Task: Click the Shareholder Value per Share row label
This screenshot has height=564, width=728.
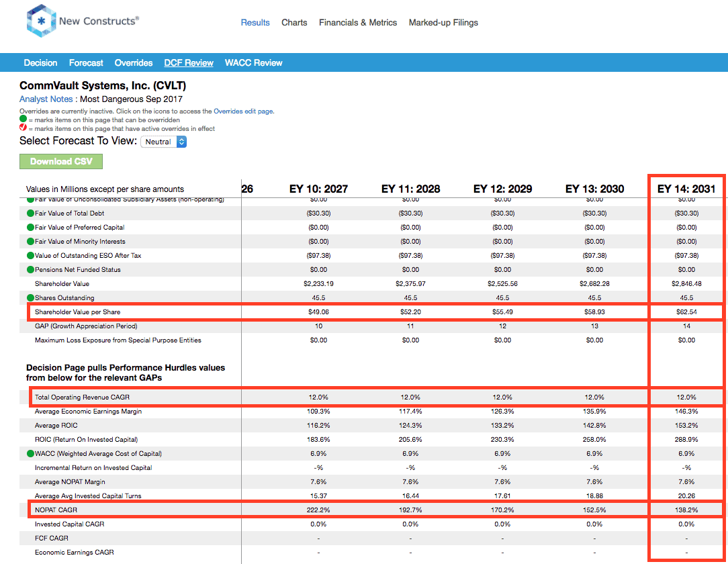Action: (x=77, y=312)
